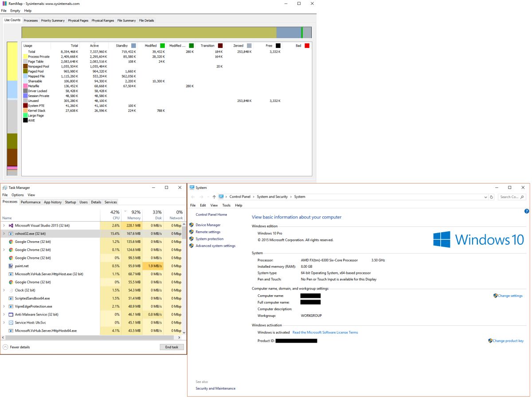
Task: Click the Driver Locked row in RamMap
Action: click(166, 91)
